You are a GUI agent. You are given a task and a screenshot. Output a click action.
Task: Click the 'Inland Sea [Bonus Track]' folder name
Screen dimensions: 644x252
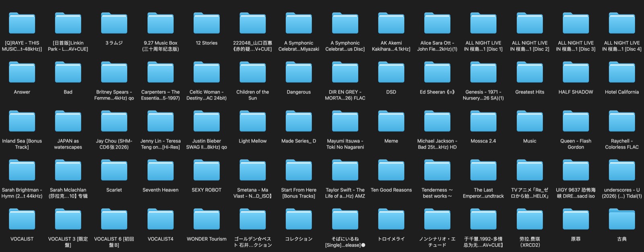pyautogui.click(x=22, y=144)
